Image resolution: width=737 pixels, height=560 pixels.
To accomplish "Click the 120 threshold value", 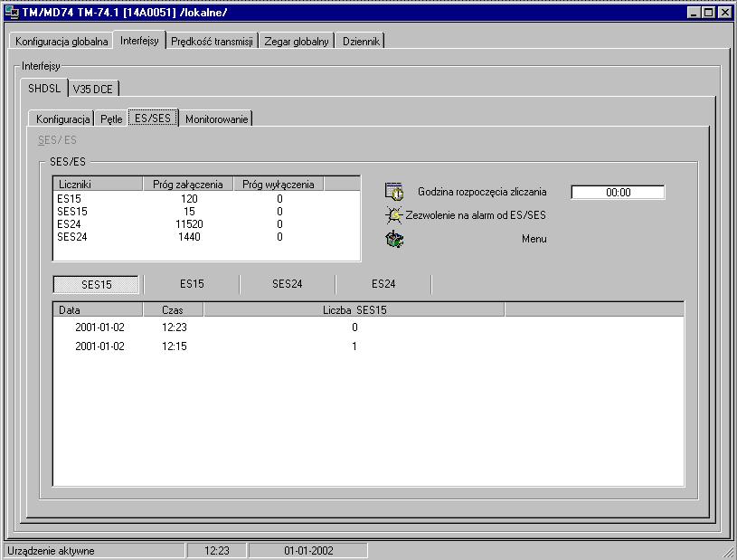I will 189,199.
